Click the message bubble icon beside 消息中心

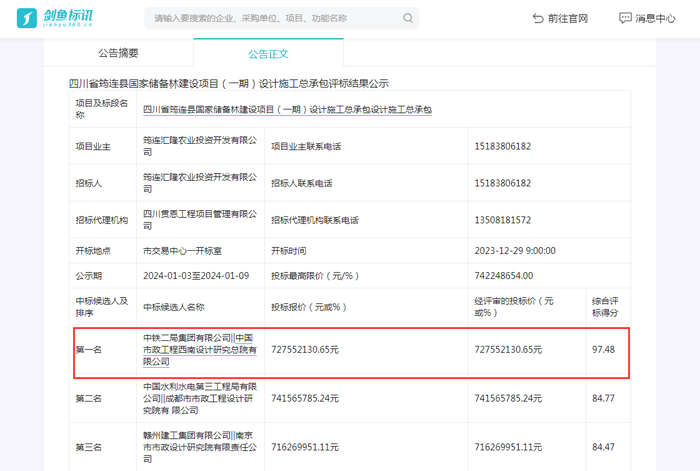tap(625, 18)
